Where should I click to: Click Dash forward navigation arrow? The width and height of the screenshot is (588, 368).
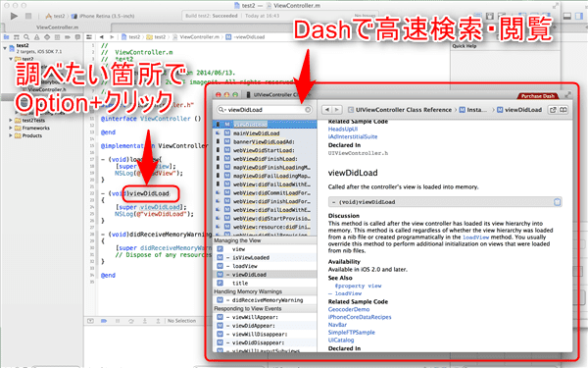[x=337, y=110]
